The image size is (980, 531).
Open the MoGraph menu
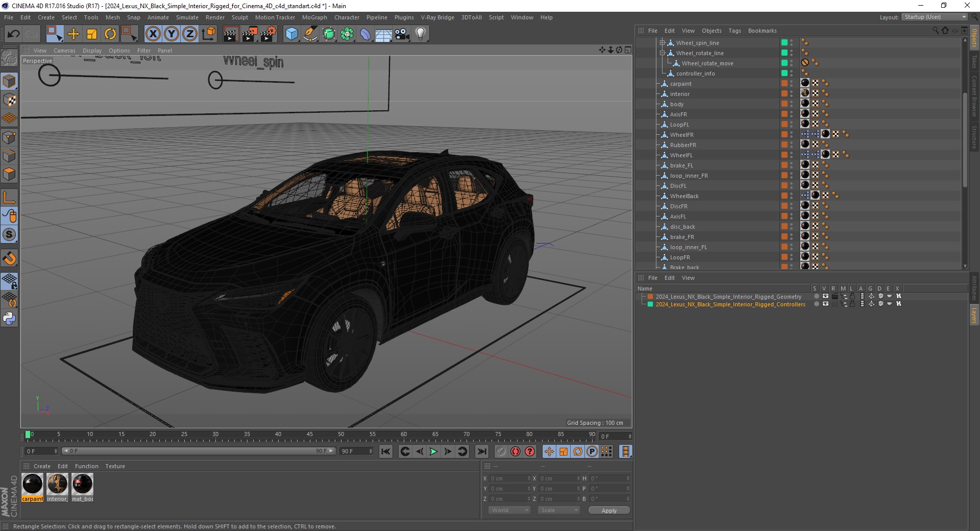coord(314,17)
